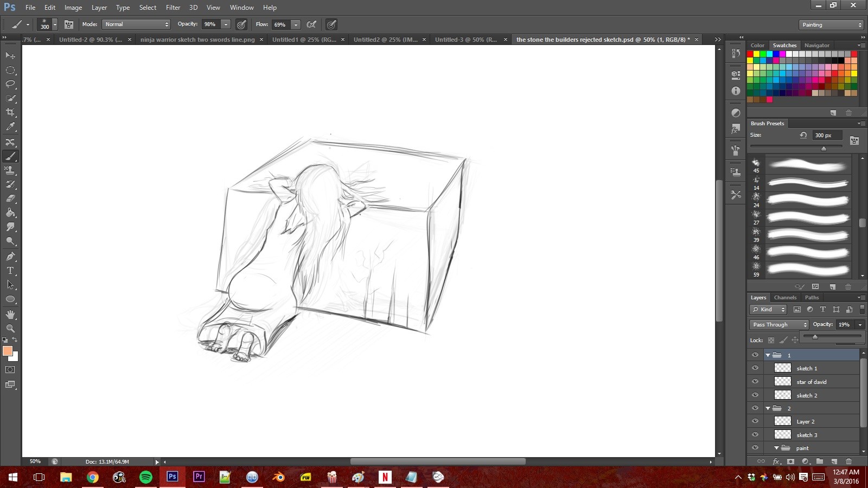Pick a red swatch from the Swatches panel

tap(751, 54)
